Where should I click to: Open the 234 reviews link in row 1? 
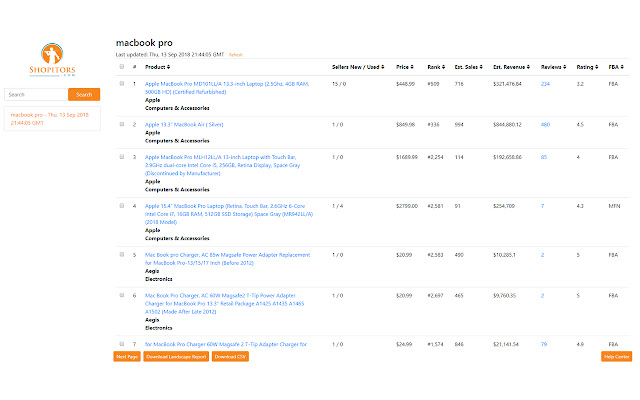point(545,84)
